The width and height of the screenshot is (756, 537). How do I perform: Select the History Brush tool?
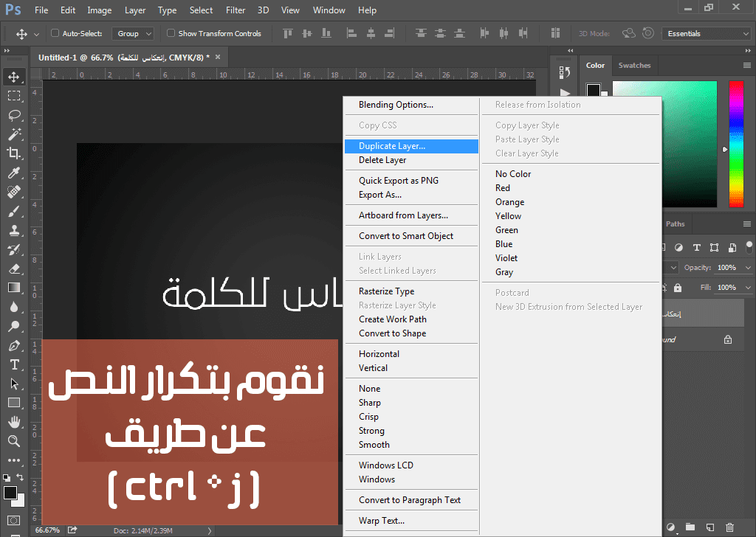(14, 249)
